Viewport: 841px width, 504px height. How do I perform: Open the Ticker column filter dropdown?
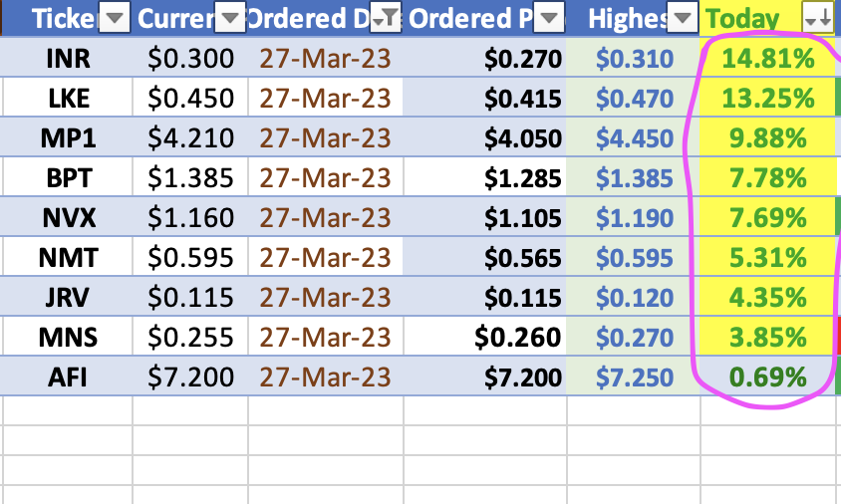point(115,19)
